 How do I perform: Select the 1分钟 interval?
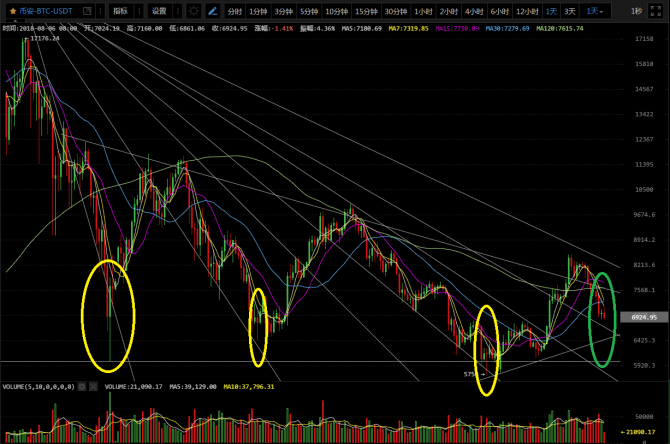coord(259,11)
